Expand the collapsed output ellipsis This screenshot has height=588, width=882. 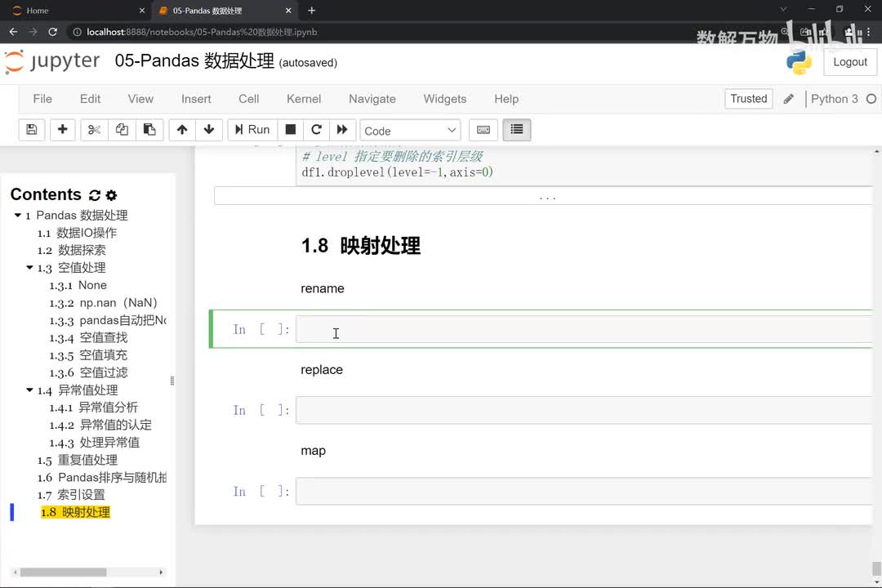543,196
